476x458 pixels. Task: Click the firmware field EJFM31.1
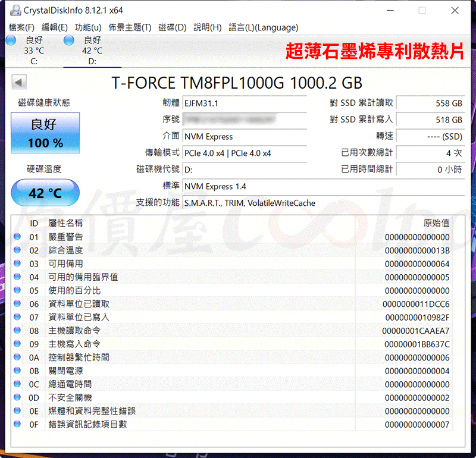pos(245,103)
